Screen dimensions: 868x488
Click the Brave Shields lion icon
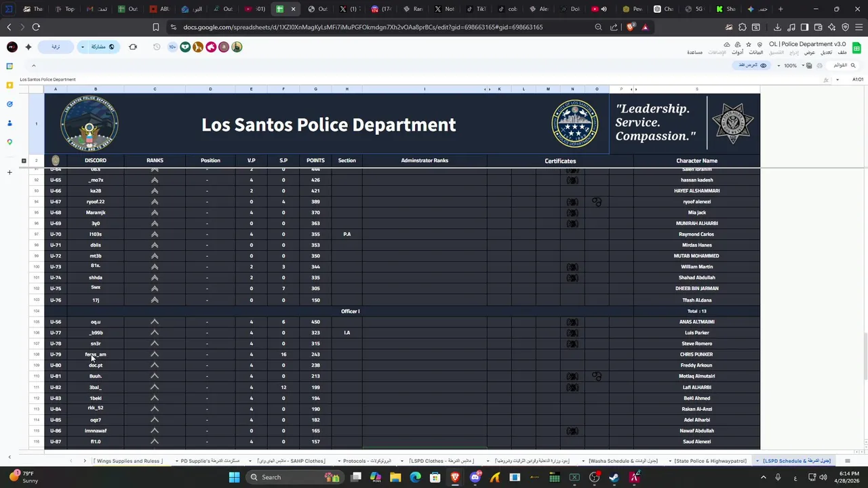(x=631, y=27)
